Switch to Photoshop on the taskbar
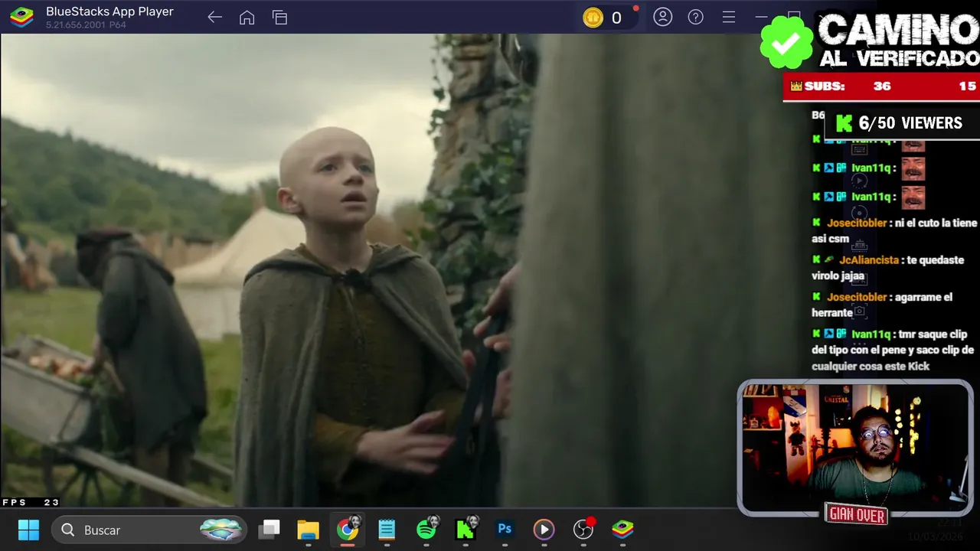The height and width of the screenshot is (551, 980). point(505,529)
